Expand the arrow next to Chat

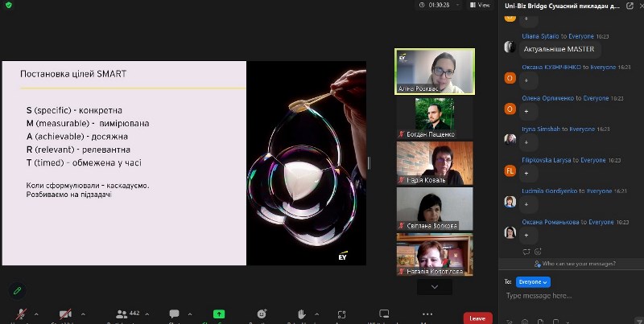(x=190, y=314)
